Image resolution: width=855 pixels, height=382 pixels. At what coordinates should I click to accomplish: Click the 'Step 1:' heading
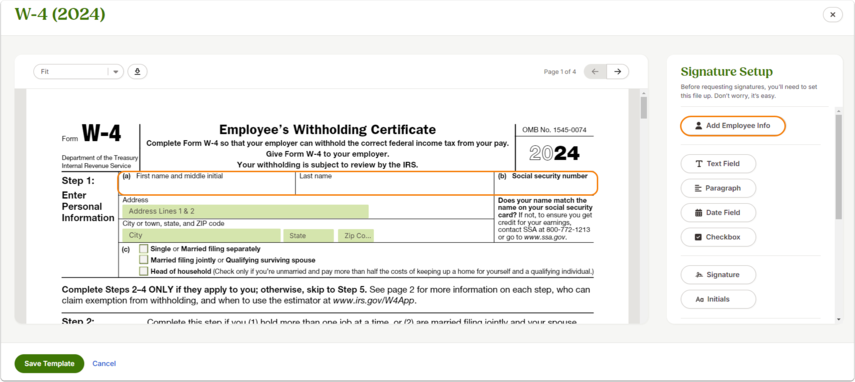[x=78, y=181]
